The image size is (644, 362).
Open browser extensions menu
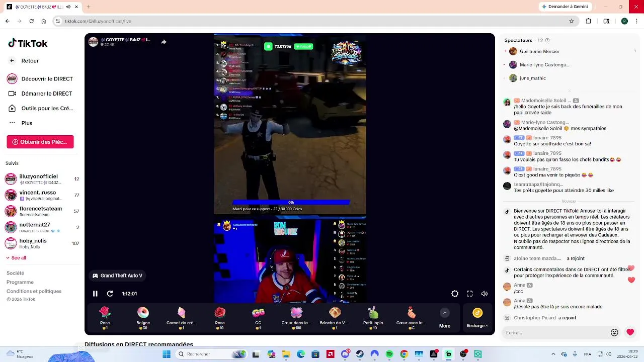click(589, 21)
